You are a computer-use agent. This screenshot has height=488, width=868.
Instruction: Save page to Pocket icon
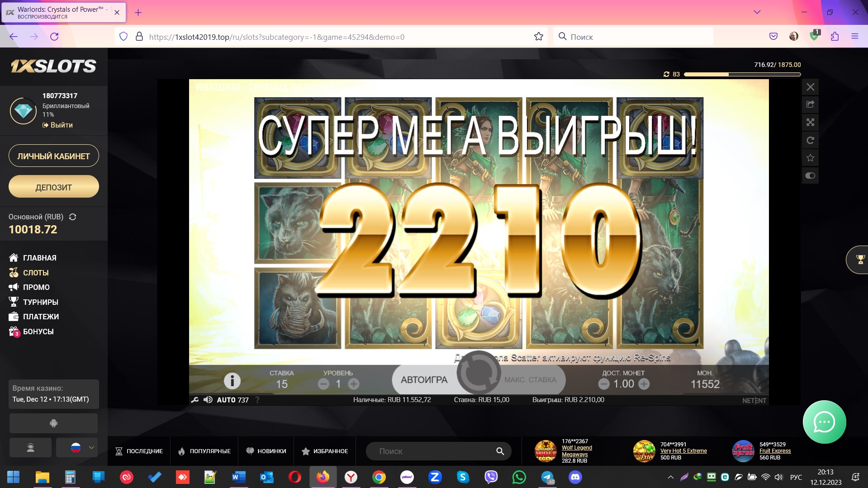773,37
